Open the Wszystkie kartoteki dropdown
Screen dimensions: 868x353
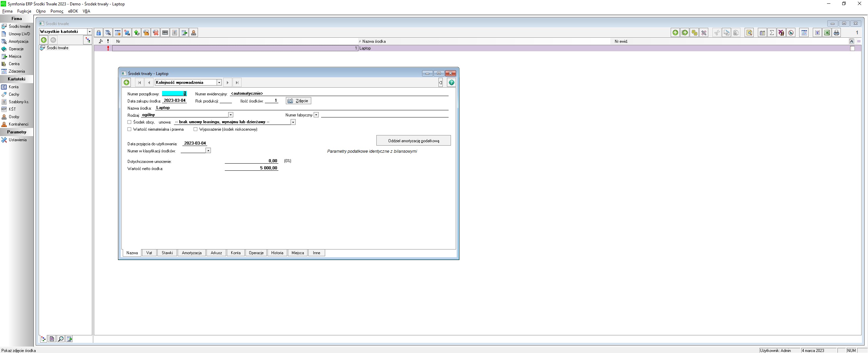click(x=90, y=32)
